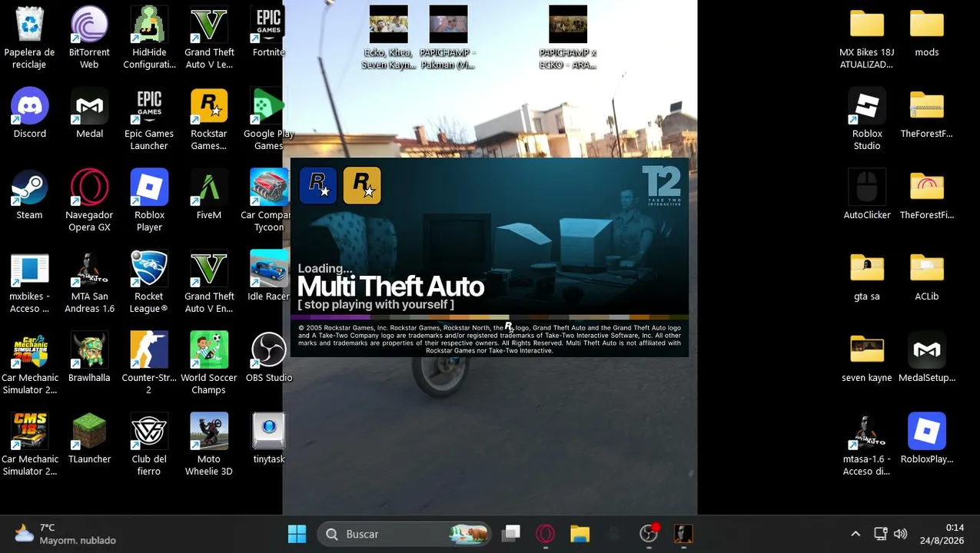Select TheForestFi folder with red icon
Image resolution: width=980 pixels, height=553 pixels.
pyautogui.click(x=927, y=194)
